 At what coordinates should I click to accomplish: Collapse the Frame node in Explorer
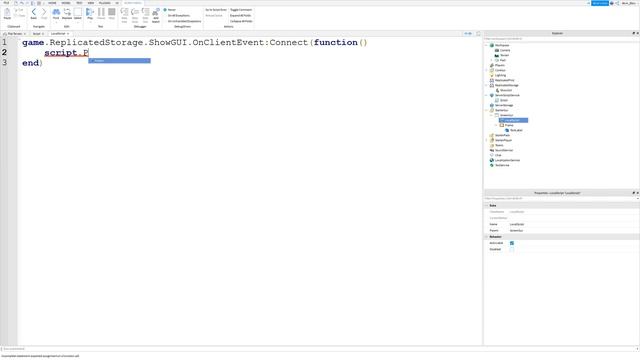tap(496, 125)
